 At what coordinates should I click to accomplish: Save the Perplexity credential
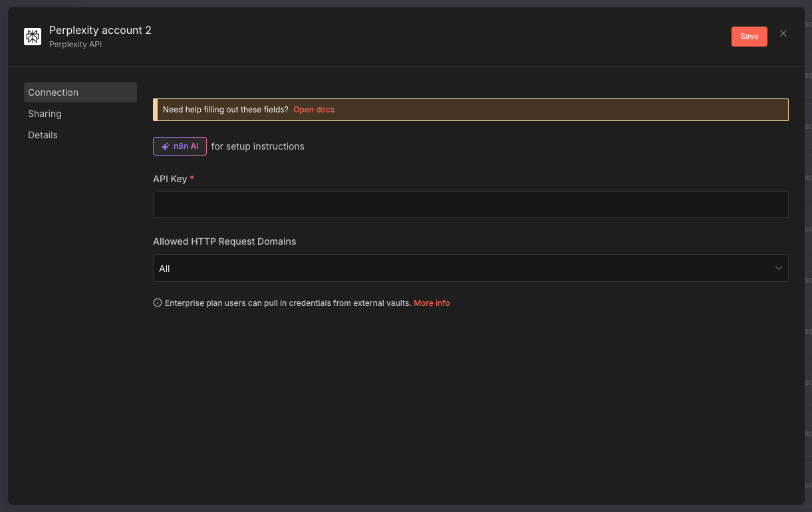(x=749, y=37)
